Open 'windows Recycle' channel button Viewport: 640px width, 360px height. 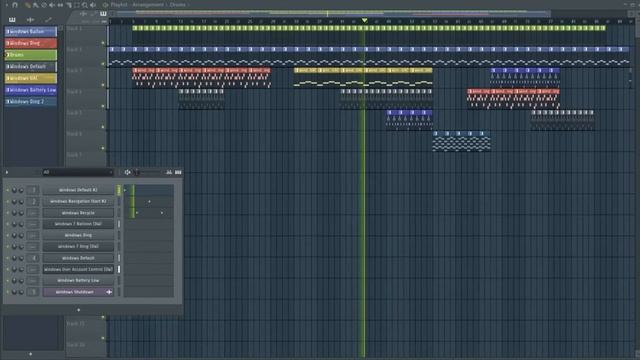78,213
